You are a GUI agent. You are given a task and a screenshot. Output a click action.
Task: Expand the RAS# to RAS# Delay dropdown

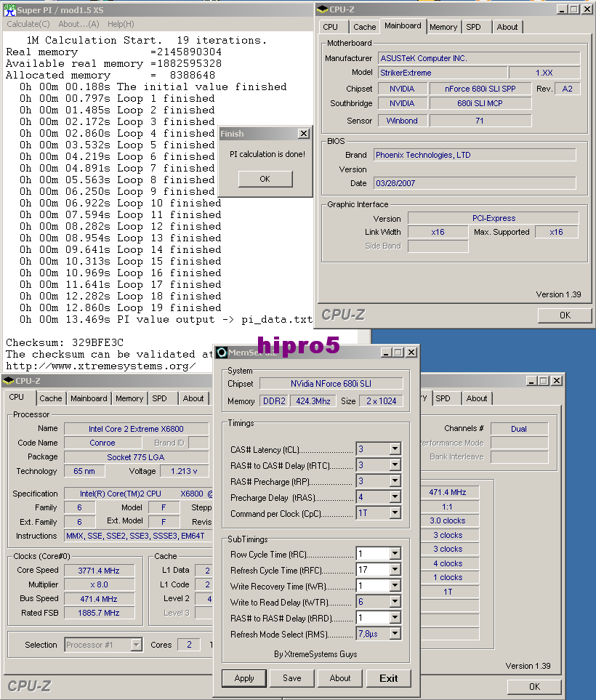pos(395,618)
